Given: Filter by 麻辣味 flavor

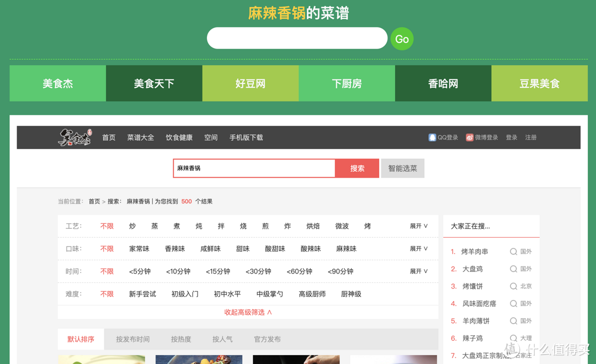Looking at the screenshot, I should point(346,249).
